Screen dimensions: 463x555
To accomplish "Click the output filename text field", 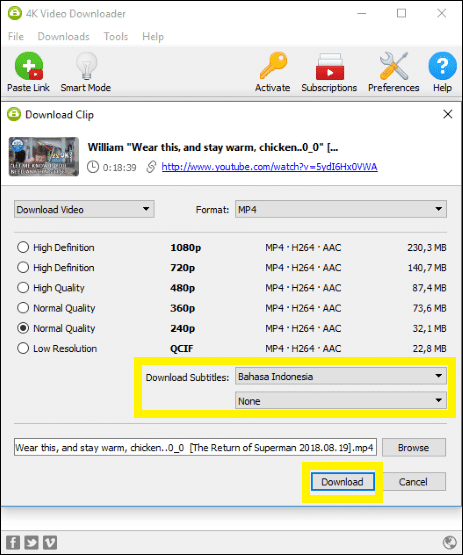I will [195, 447].
